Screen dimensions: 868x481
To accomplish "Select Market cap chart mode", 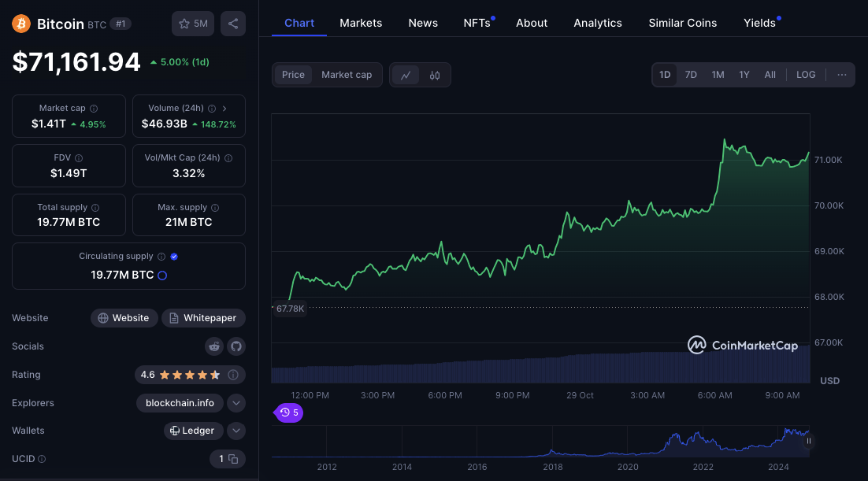I will [347, 75].
